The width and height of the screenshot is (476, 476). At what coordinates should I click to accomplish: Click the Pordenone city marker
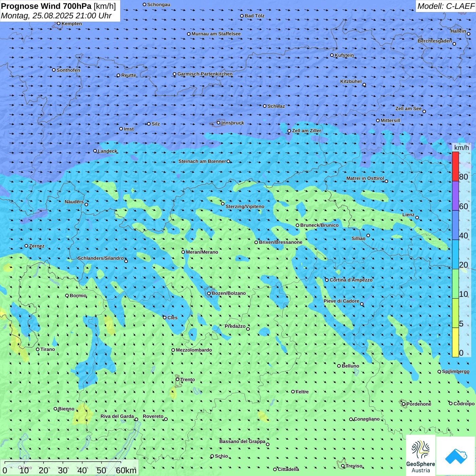click(x=404, y=404)
